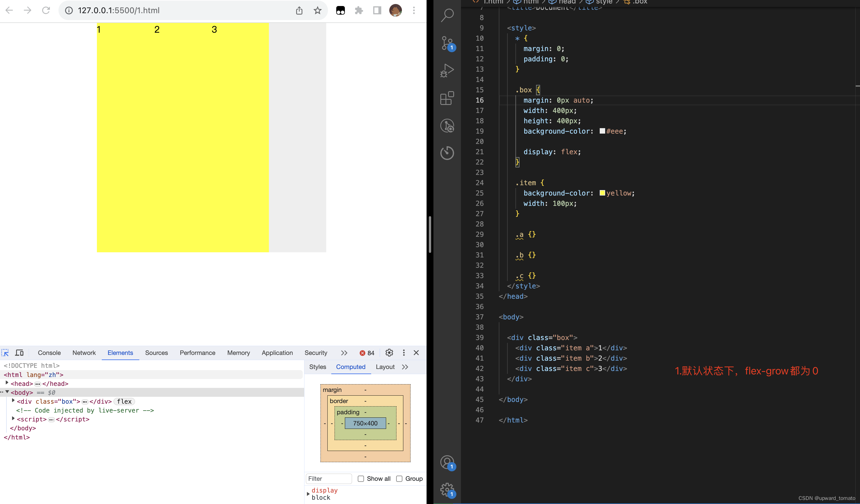Collapse the body element node
860x504 pixels.
pos(7,392)
